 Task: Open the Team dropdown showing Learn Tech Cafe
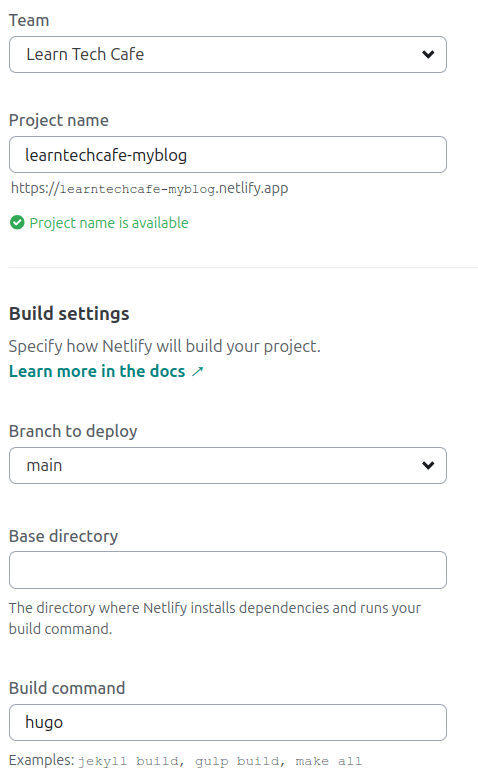(x=228, y=55)
